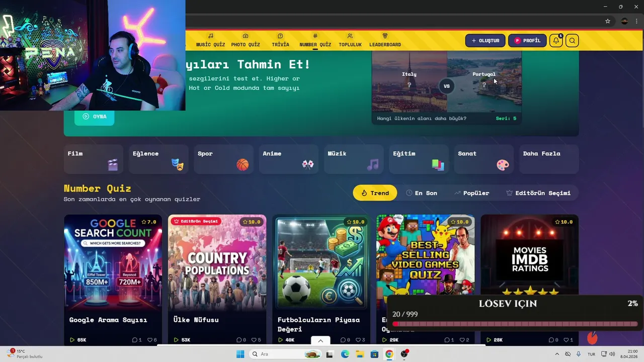Click the volume icon in tray
The image size is (644, 362).
(x=612, y=354)
